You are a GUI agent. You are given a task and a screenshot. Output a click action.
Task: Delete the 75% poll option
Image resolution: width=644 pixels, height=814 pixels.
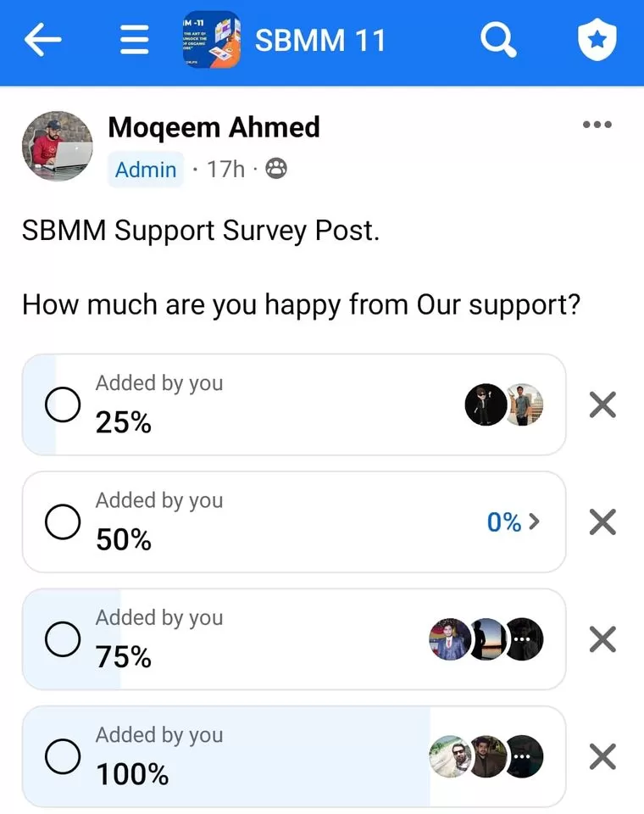click(602, 639)
